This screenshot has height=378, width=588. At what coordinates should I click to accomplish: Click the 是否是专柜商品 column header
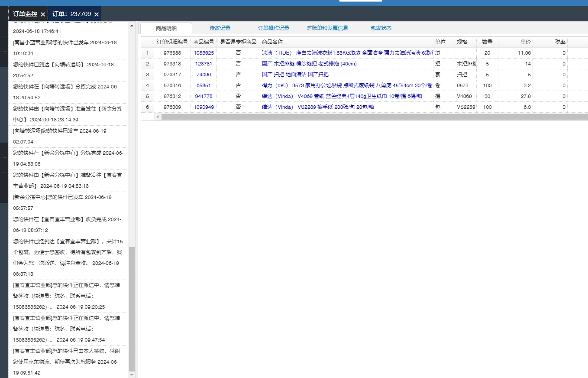(238, 42)
